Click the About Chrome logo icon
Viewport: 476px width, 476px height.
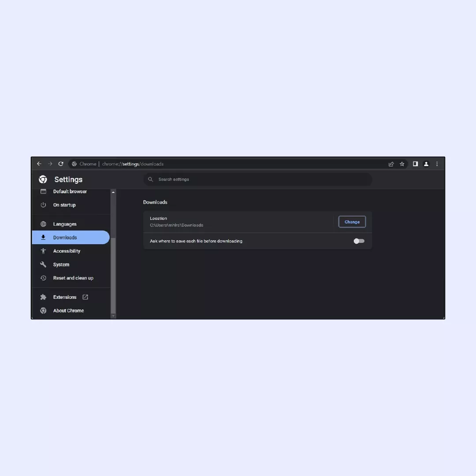tap(43, 311)
